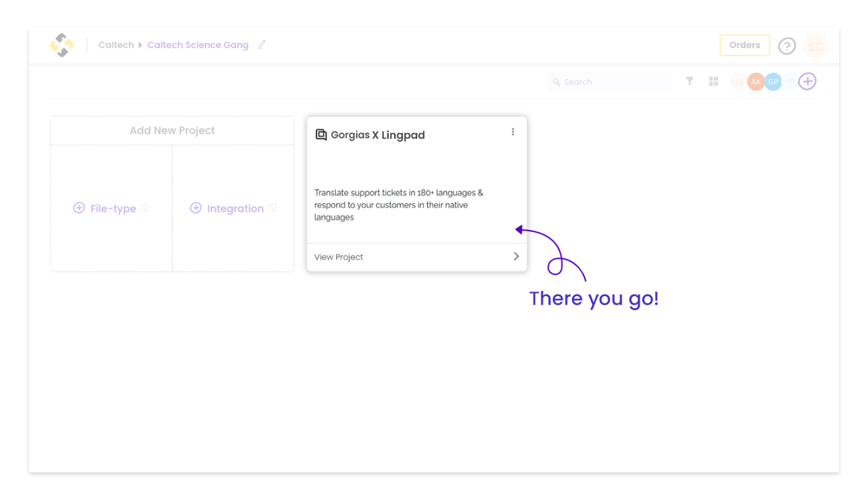The image size is (868, 500).
Task: Click the Gorgias project type icon on the card
Action: (x=321, y=134)
